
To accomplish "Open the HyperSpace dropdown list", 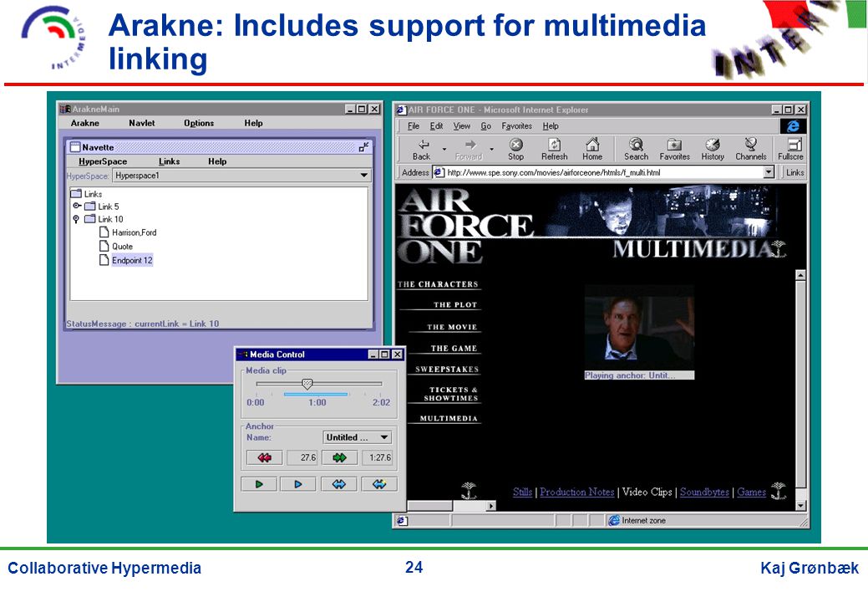I will [363, 176].
